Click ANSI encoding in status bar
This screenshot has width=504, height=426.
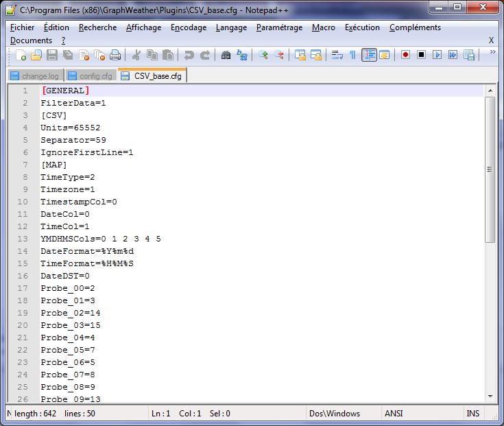(394, 414)
